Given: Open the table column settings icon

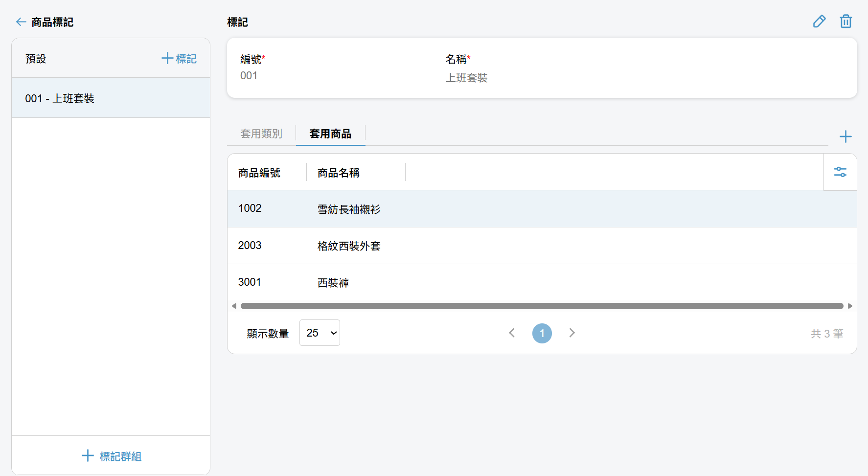Looking at the screenshot, I should pyautogui.click(x=840, y=172).
